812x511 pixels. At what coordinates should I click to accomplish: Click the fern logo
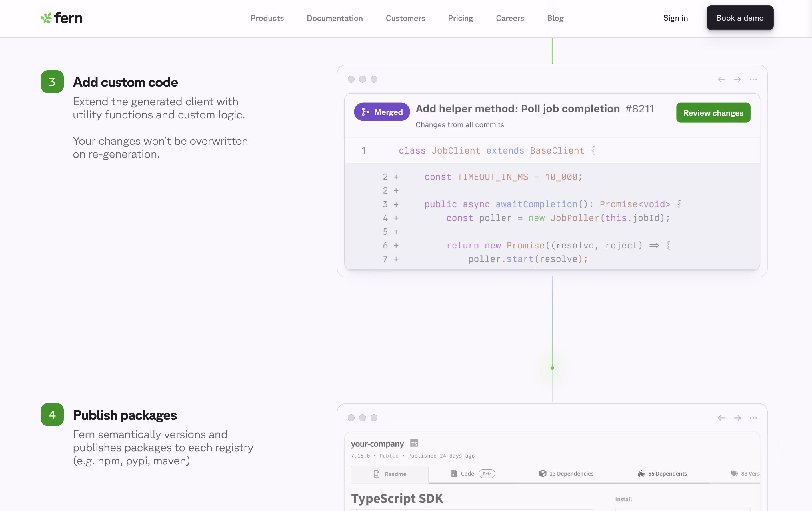(x=61, y=18)
